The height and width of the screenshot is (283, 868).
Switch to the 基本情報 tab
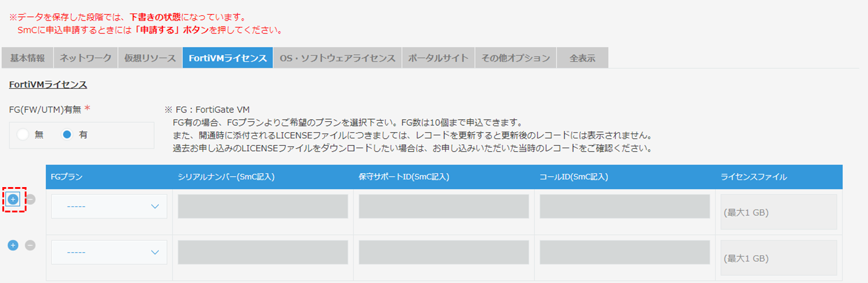[x=27, y=58]
